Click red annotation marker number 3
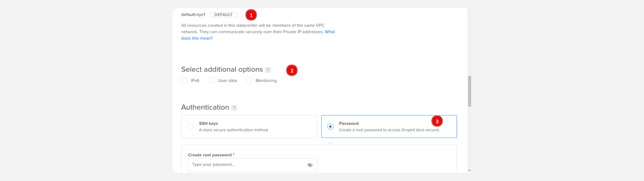The height and width of the screenshot is (181, 644). [437, 121]
